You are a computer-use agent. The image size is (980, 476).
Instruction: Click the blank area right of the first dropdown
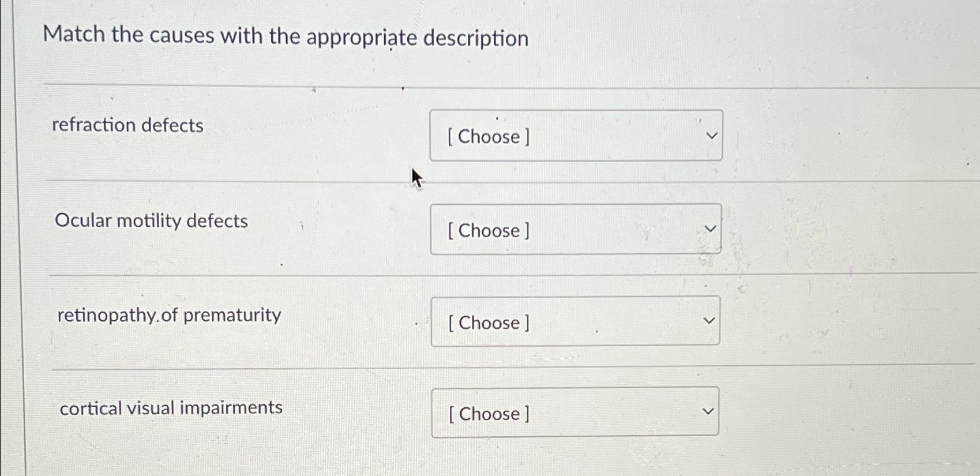pos(836,136)
